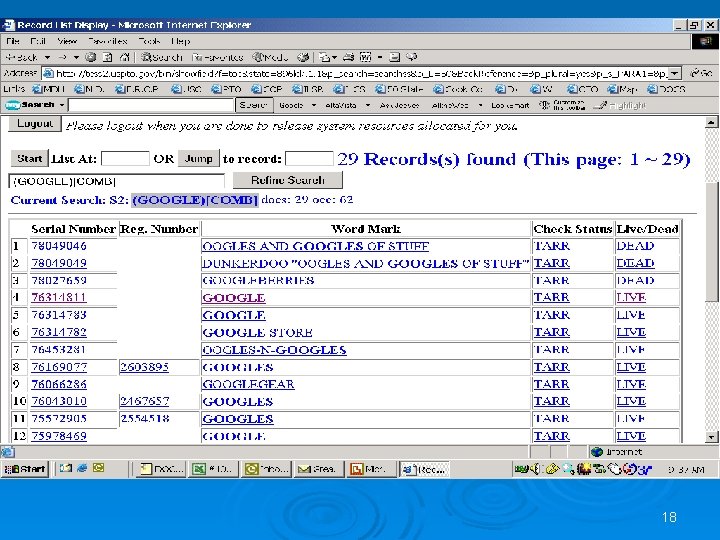Screen dimensions: 720x540
Task: Open the PTO shortcut in Links bar
Action: [x=227, y=89]
